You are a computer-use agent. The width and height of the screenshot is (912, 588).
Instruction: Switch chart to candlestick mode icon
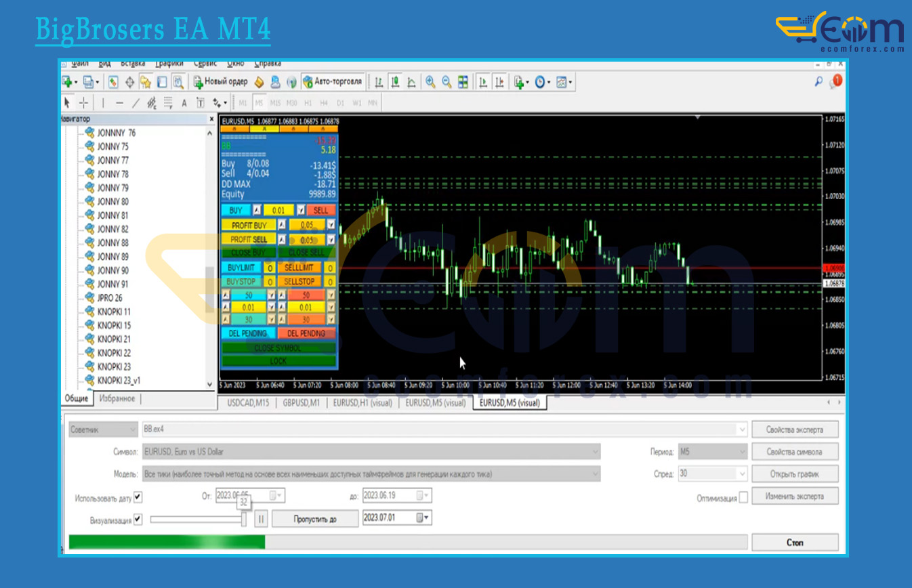[395, 82]
